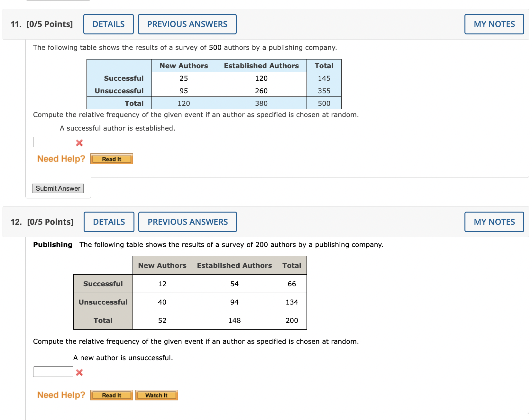Click the answer input for question 12
Screen dimensions: 532x420
pos(53,371)
